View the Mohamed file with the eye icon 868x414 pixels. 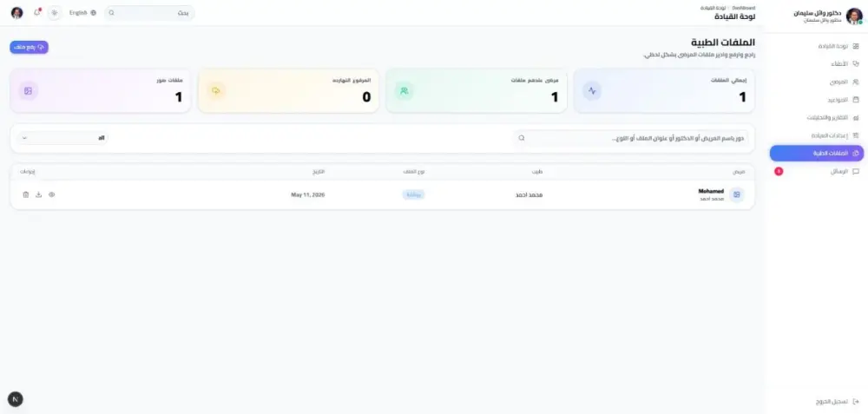[52, 194]
